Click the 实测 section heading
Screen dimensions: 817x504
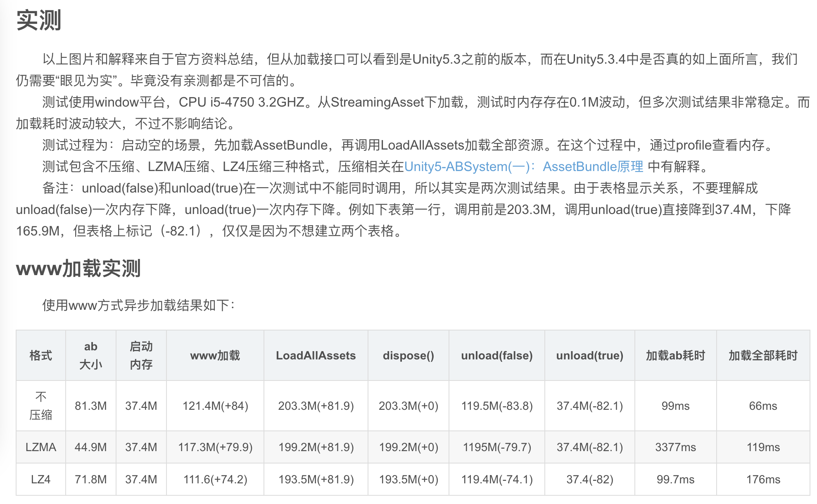39,20
